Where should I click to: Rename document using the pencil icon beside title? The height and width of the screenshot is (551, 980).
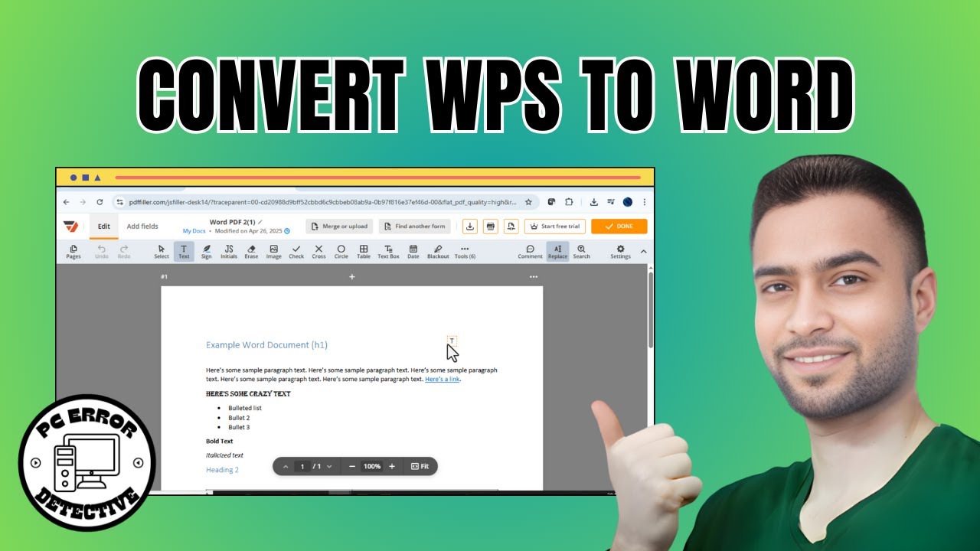[260, 222]
